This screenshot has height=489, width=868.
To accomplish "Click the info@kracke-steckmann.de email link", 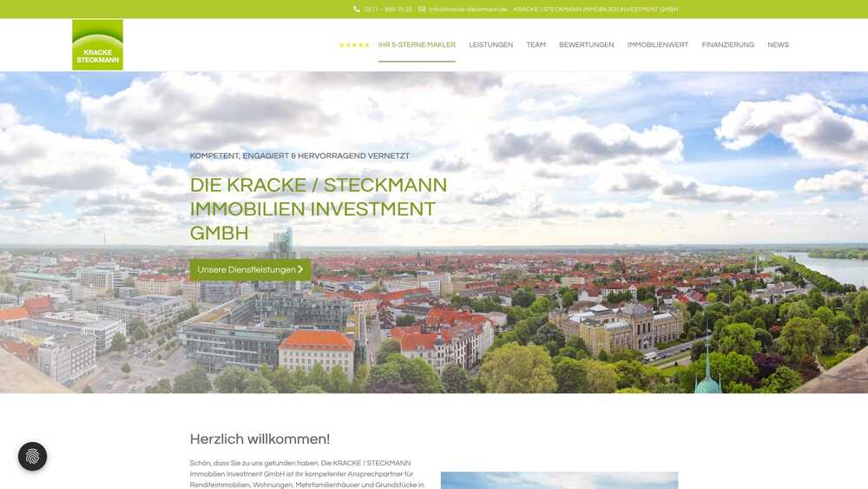I will coord(468,10).
